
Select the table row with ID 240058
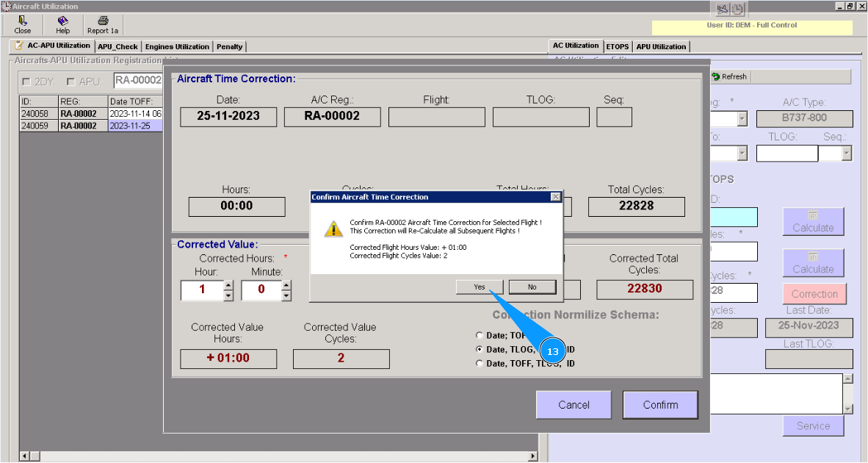pyautogui.click(x=91, y=113)
